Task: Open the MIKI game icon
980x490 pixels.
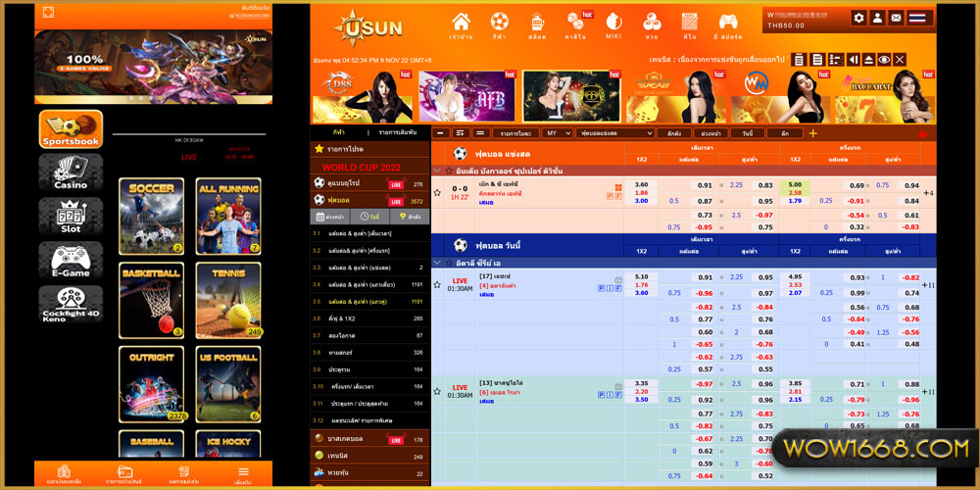Action: click(613, 24)
